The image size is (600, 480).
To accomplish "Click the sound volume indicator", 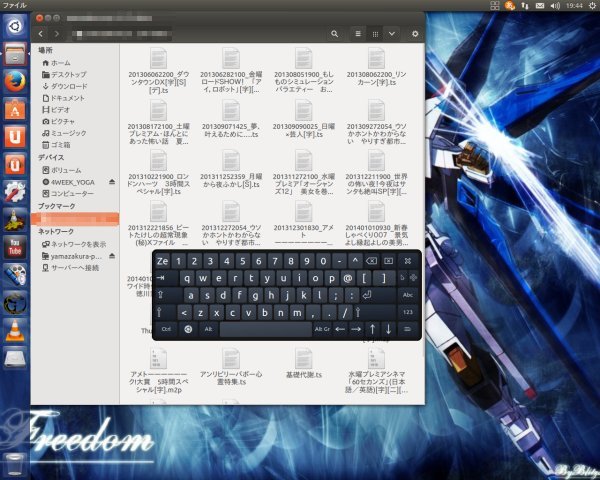I will coord(555,5).
